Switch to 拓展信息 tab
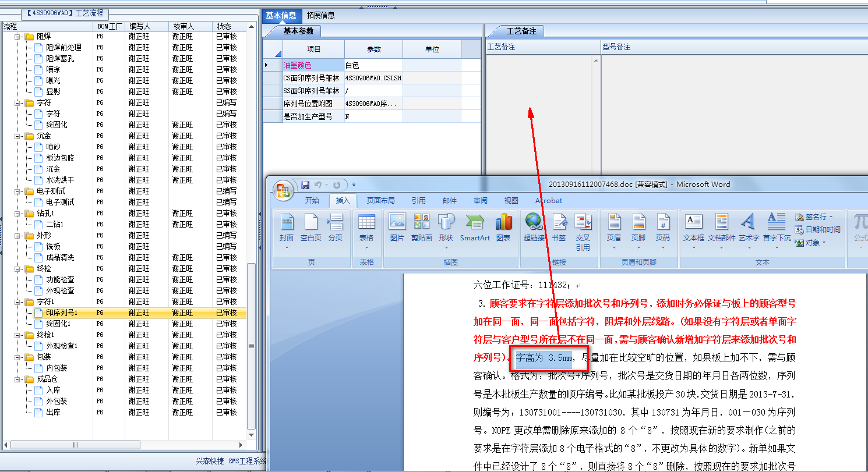Image resolution: width=868 pixels, height=472 pixels. click(x=321, y=15)
